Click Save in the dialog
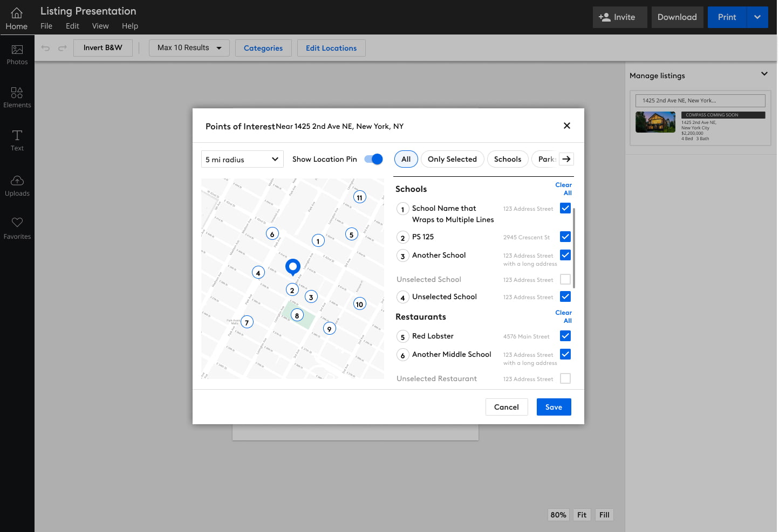Image resolution: width=779 pixels, height=532 pixels. click(x=553, y=407)
